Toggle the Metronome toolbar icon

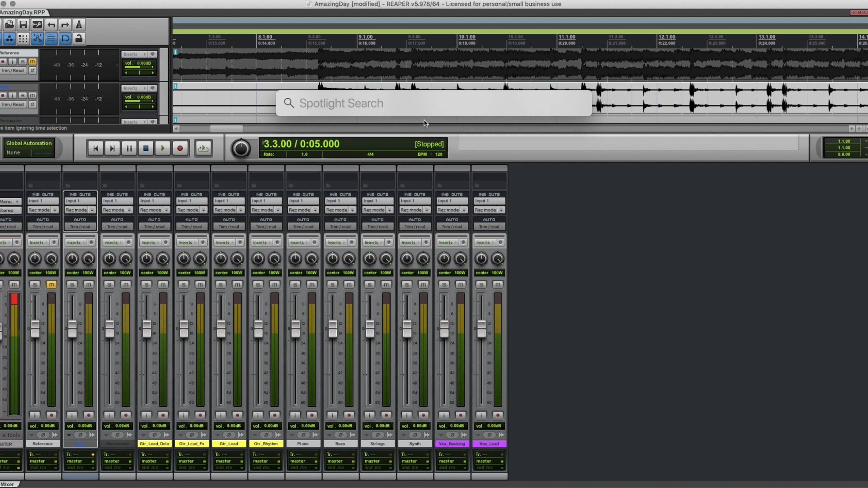(78, 25)
